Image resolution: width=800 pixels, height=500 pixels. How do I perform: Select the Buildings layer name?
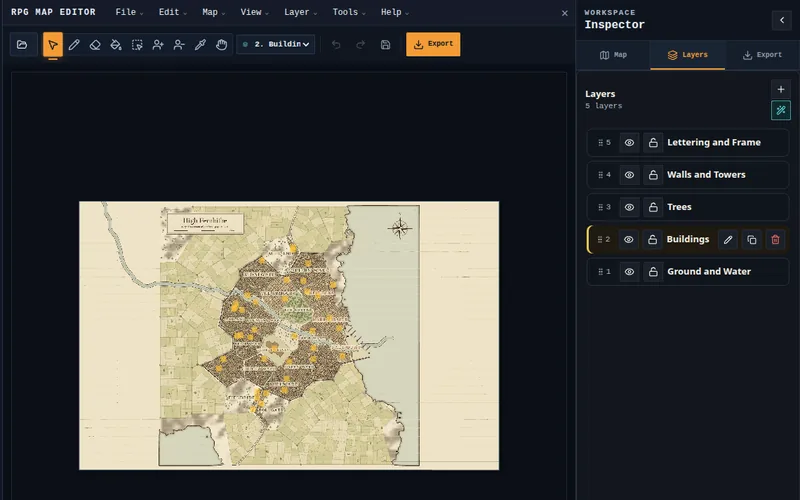tap(688, 239)
